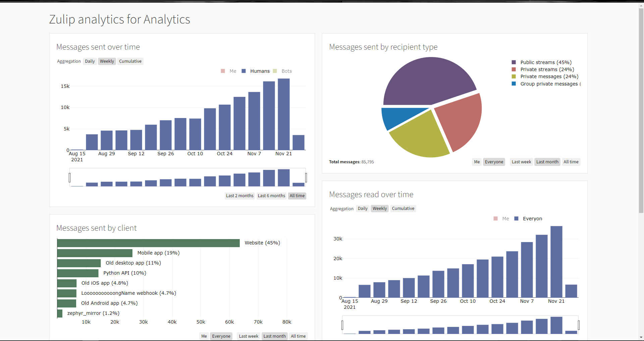Click the zephyr_mirror (1.2%) bar

point(60,314)
